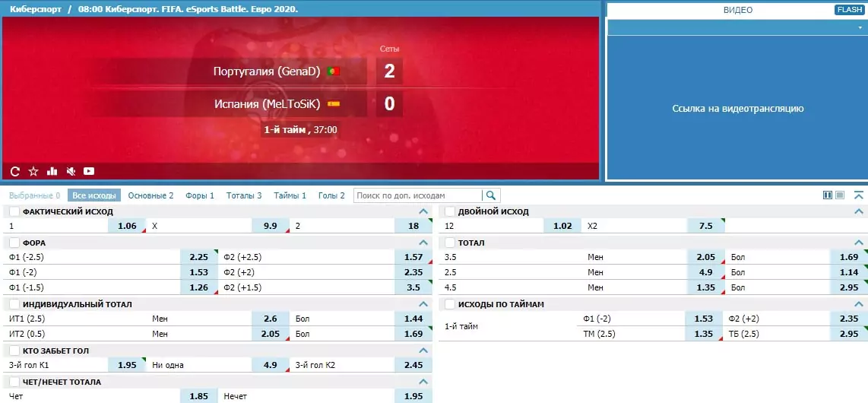This screenshot has width=868, height=403.
Task: Check the Исходы по таймам checkbox
Action: click(450, 304)
